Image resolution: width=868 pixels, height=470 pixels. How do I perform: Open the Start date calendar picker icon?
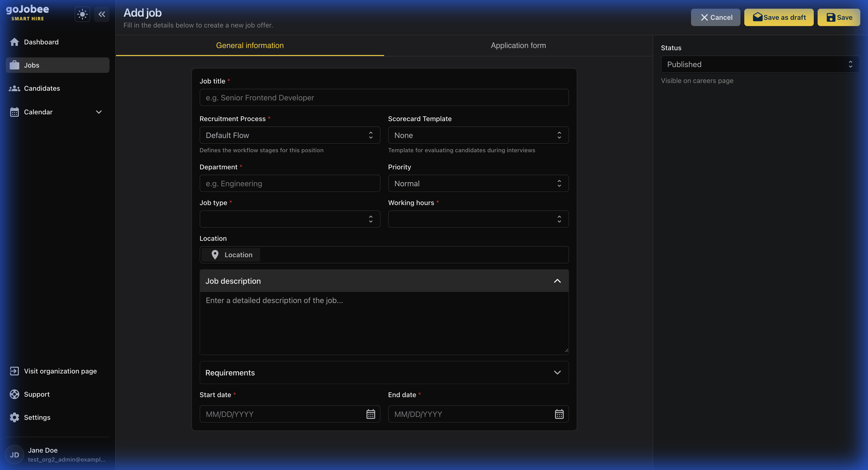[371, 414]
